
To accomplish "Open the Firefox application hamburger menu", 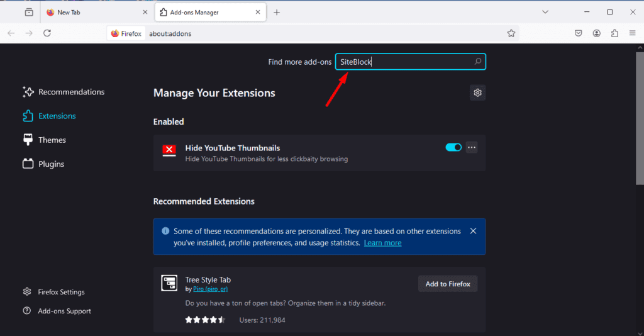I will 632,33.
